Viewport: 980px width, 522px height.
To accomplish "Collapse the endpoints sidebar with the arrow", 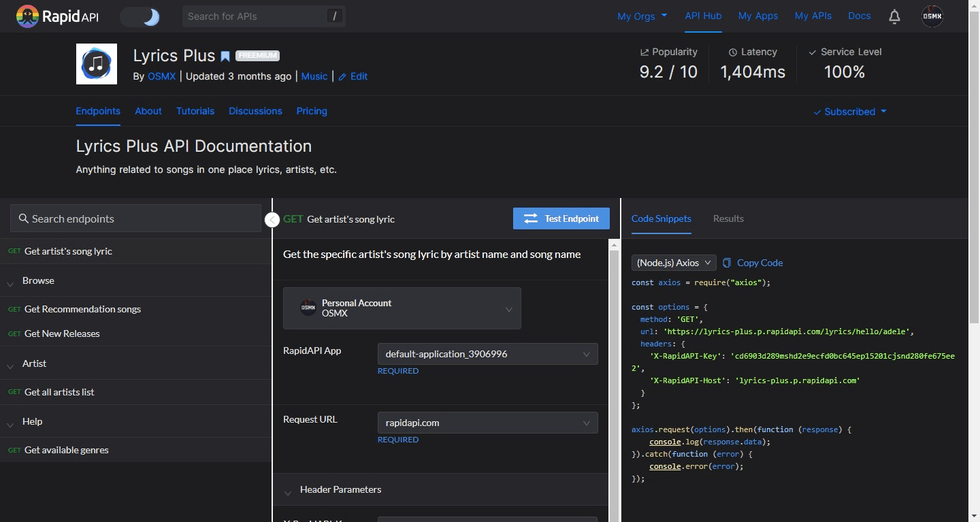I will (x=272, y=220).
